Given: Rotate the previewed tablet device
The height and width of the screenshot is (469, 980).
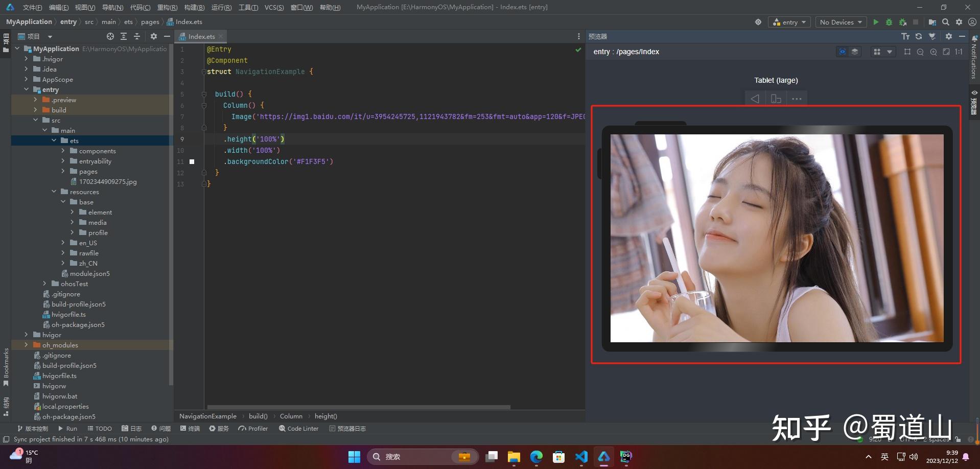Looking at the screenshot, I should tap(776, 99).
